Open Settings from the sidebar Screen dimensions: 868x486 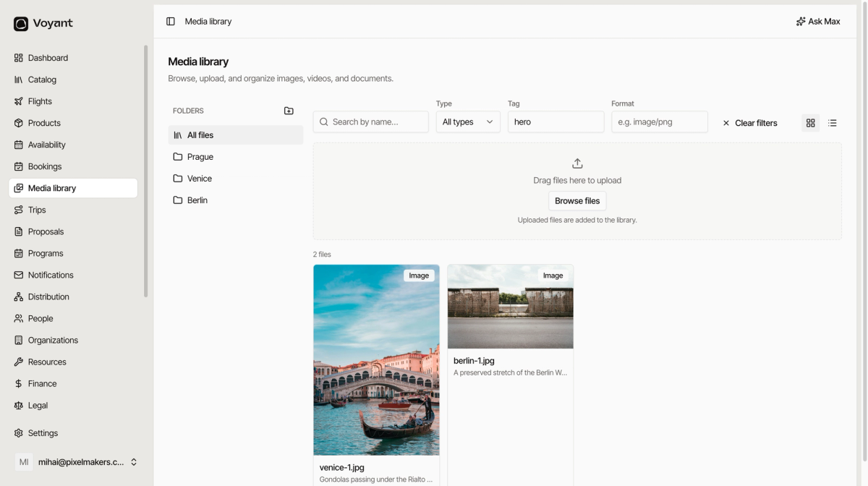(x=73, y=433)
